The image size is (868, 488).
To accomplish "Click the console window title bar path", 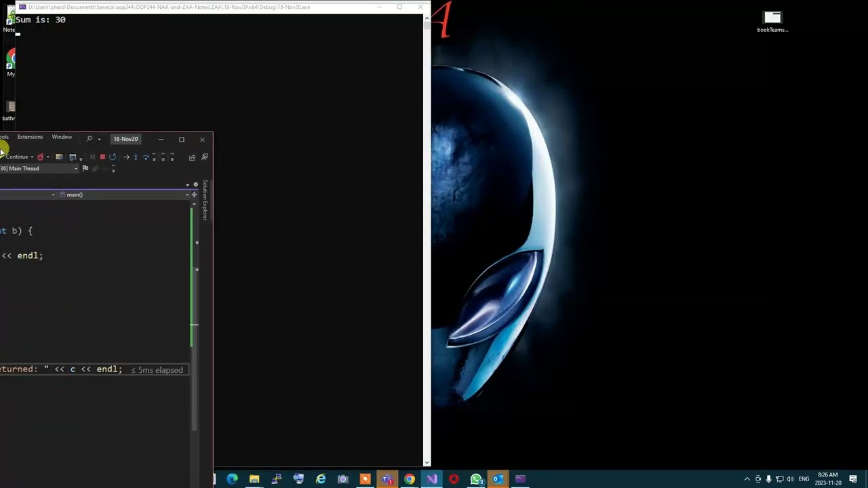I will coord(170,7).
